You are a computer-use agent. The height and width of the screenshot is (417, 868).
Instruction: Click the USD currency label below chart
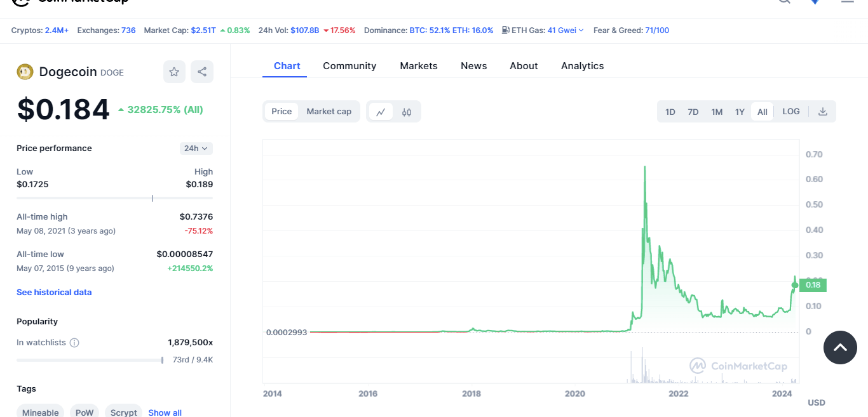pyautogui.click(x=817, y=402)
